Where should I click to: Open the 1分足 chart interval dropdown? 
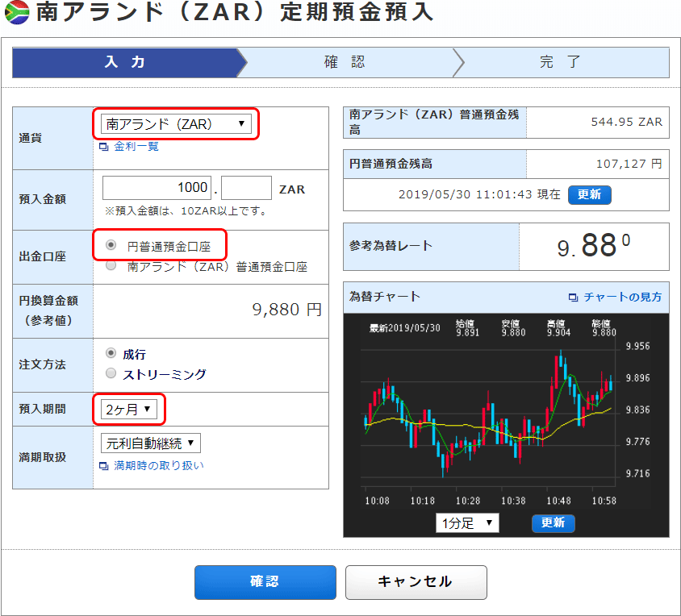467,523
